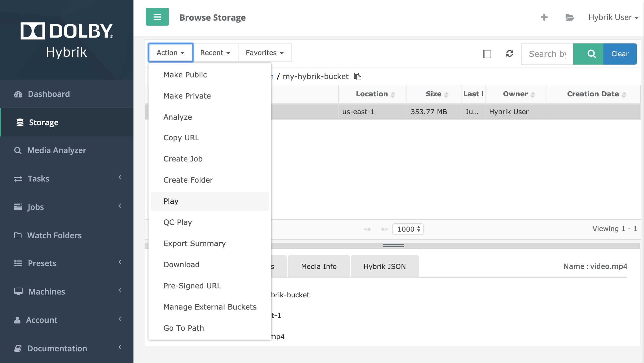This screenshot has height=363, width=644.
Task: Open the Recent dropdown
Action: (215, 53)
